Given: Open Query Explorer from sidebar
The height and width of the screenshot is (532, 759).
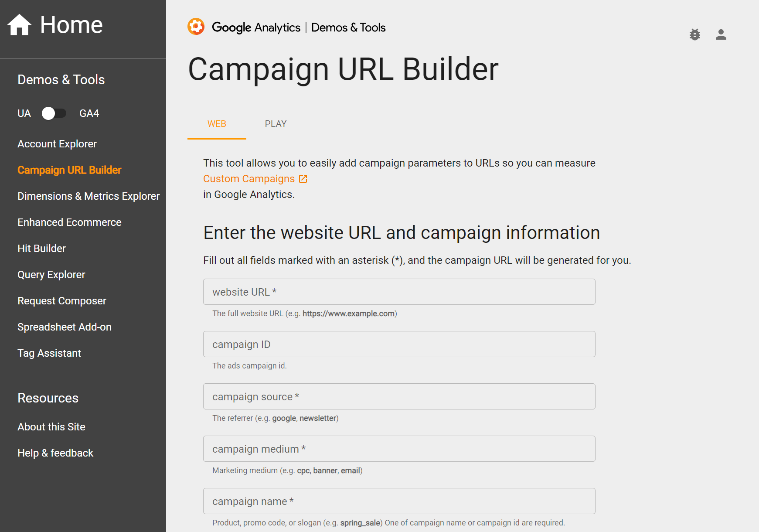Looking at the screenshot, I should point(51,275).
